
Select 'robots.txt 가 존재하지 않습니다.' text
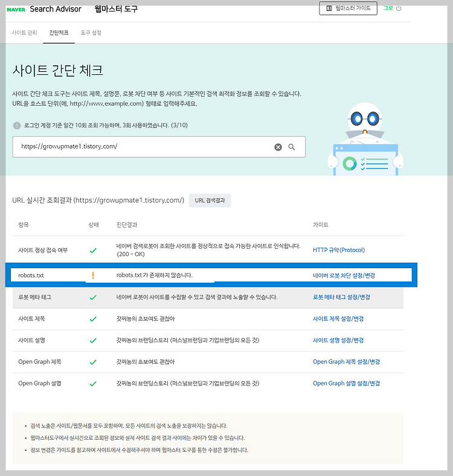pyautogui.click(x=155, y=275)
